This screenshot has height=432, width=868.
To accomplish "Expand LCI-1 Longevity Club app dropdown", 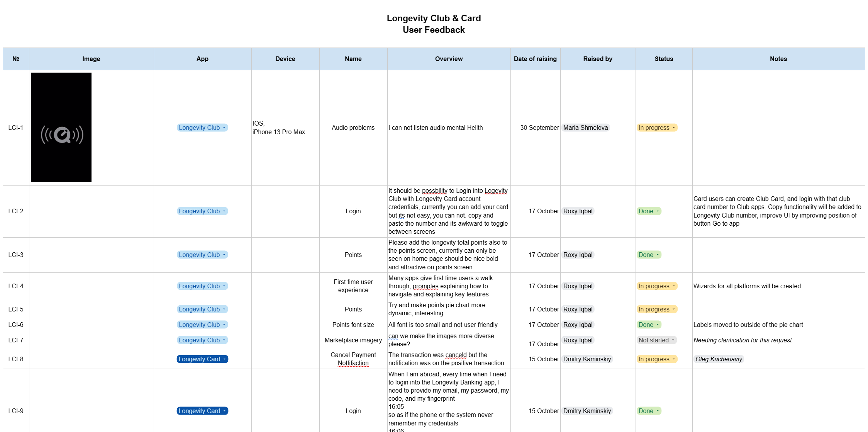I will (224, 128).
